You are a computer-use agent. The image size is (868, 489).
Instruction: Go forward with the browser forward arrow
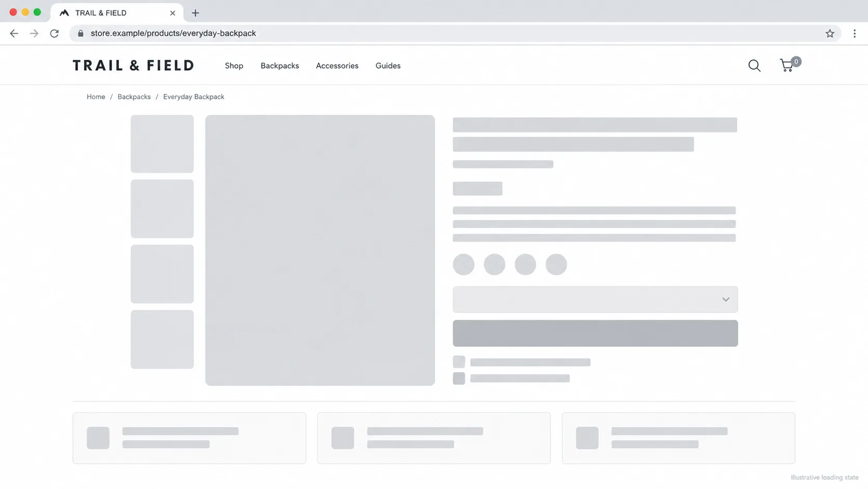pyautogui.click(x=34, y=33)
